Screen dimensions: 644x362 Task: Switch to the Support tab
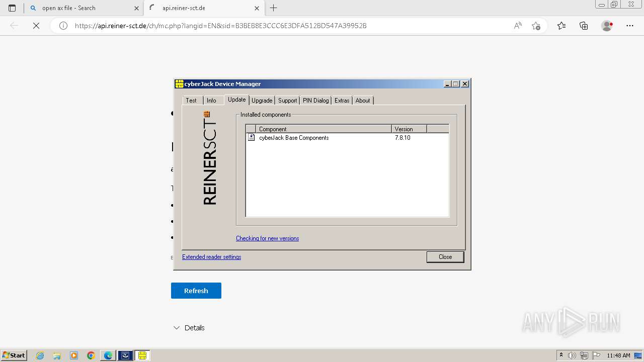click(x=287, y=101)
